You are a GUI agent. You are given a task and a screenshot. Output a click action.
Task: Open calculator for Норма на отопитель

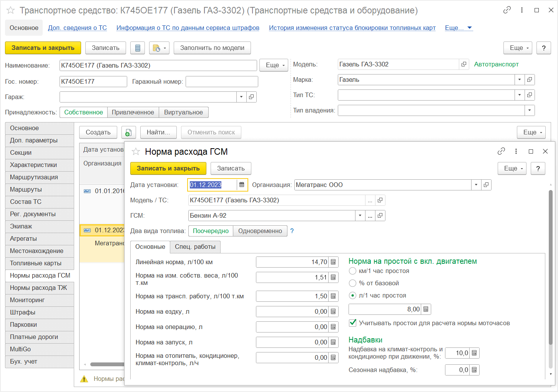333,357
